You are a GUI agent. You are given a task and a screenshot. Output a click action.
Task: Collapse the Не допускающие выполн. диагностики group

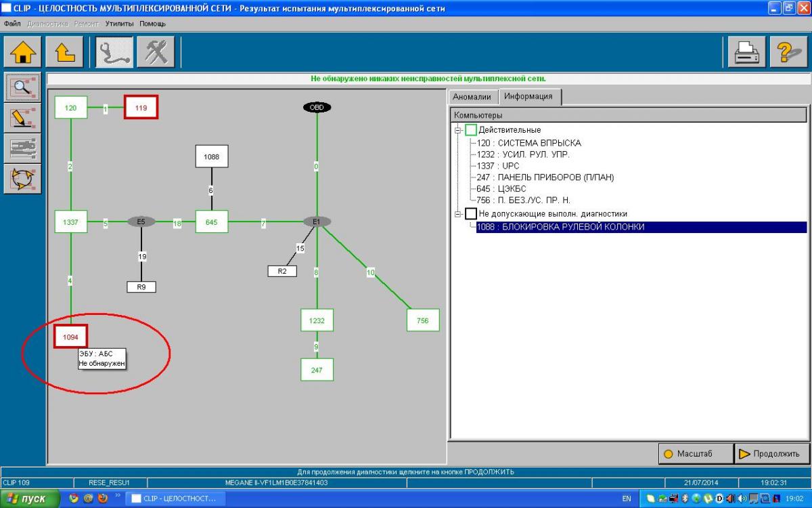pyautogui.click(x=458, y=214)
